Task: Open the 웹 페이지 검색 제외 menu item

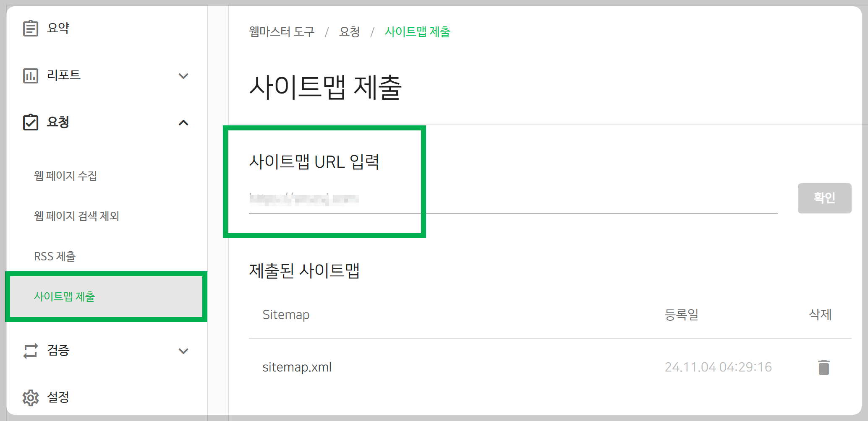Action: point(77,216)
